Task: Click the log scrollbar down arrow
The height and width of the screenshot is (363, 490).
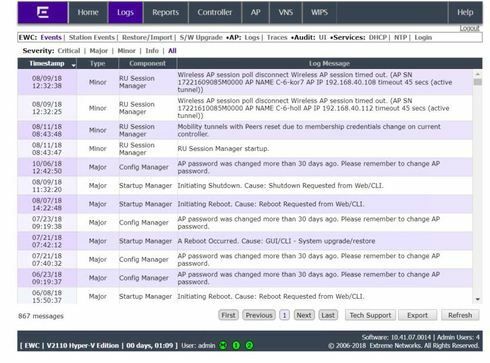Action: [x=478, y=299]
